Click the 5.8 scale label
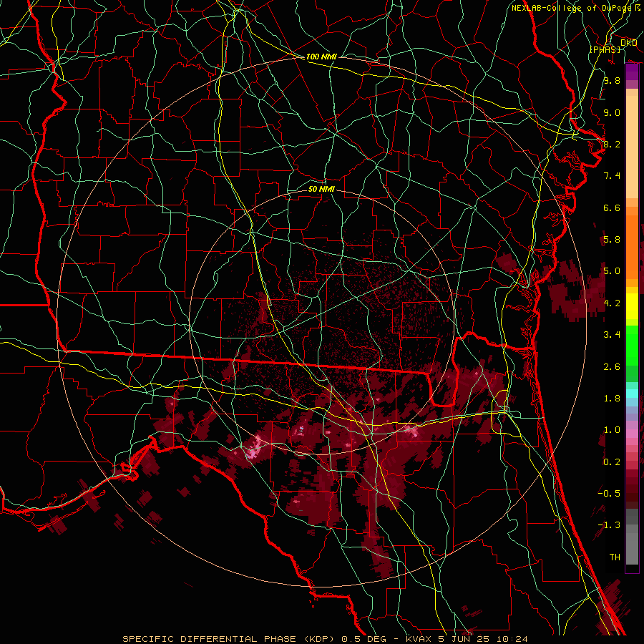Viewport: 644px width, 644px height. tap(612, 240)
